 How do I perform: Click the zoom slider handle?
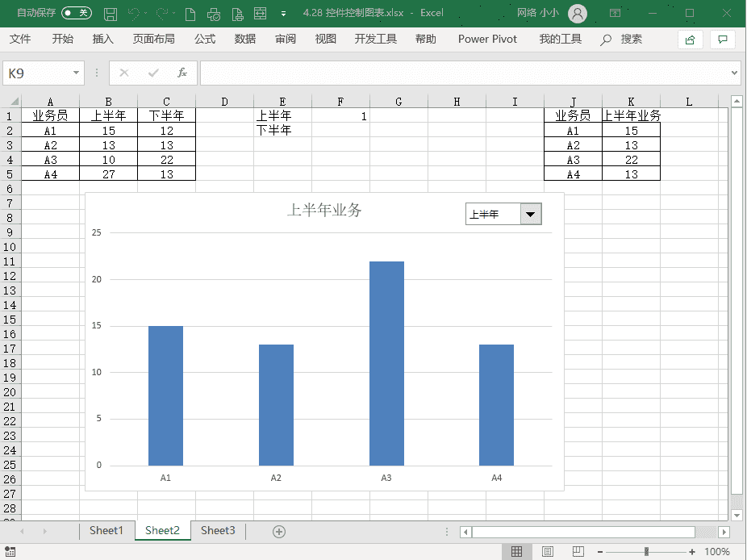click(646, 551)
